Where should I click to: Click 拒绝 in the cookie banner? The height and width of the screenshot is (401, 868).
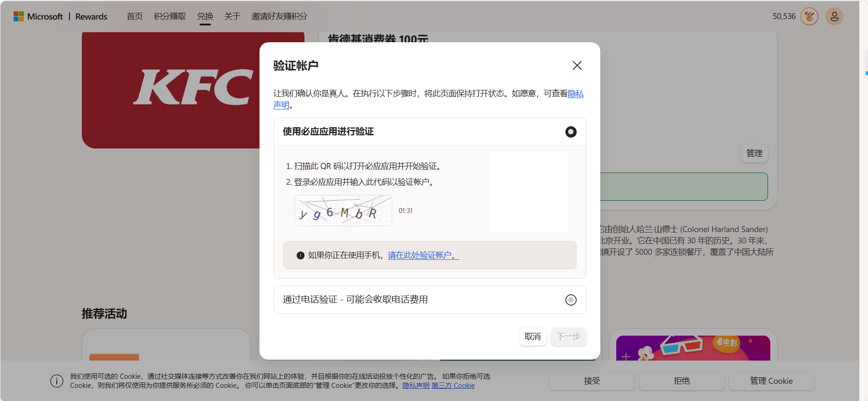[682, 381]
